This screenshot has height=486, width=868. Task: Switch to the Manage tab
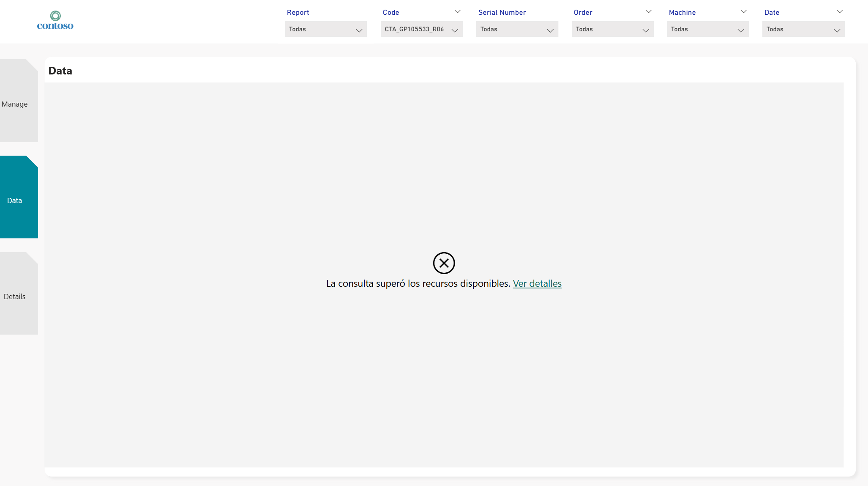pos(15,104)
